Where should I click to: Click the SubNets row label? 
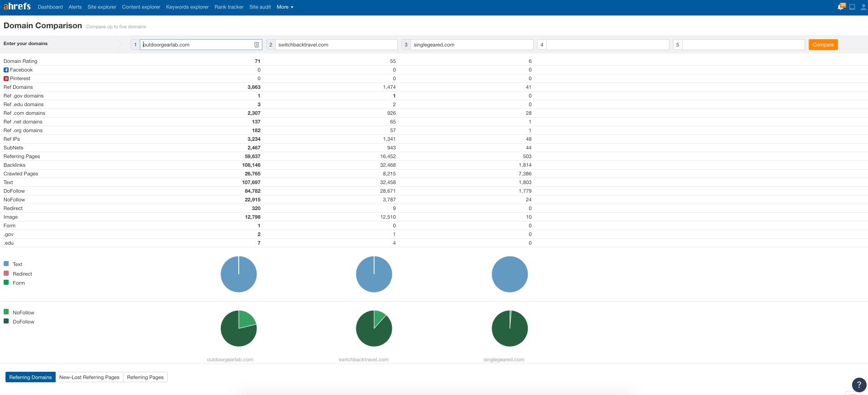point(13,148)
